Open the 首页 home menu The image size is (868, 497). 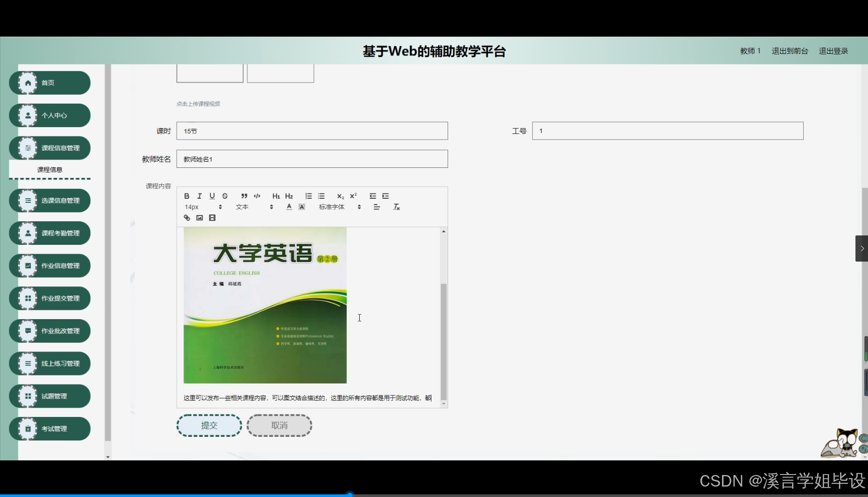coord(50,83)
